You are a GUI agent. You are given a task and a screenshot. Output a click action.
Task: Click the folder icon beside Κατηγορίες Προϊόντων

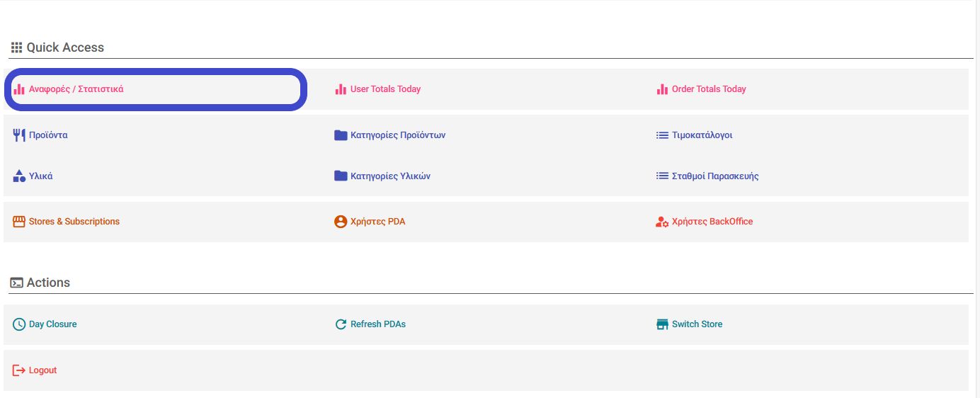341,135
